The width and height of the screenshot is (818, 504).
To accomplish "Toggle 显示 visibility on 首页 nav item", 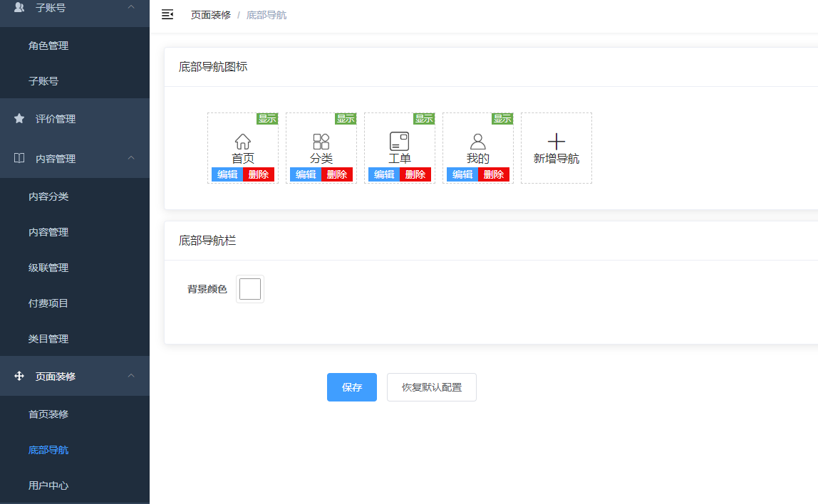I will (x=266, y=119).
